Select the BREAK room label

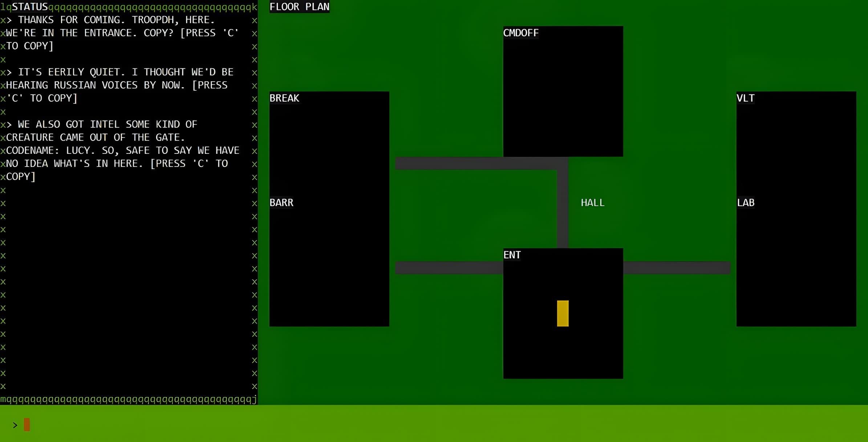tap(284, 98)
